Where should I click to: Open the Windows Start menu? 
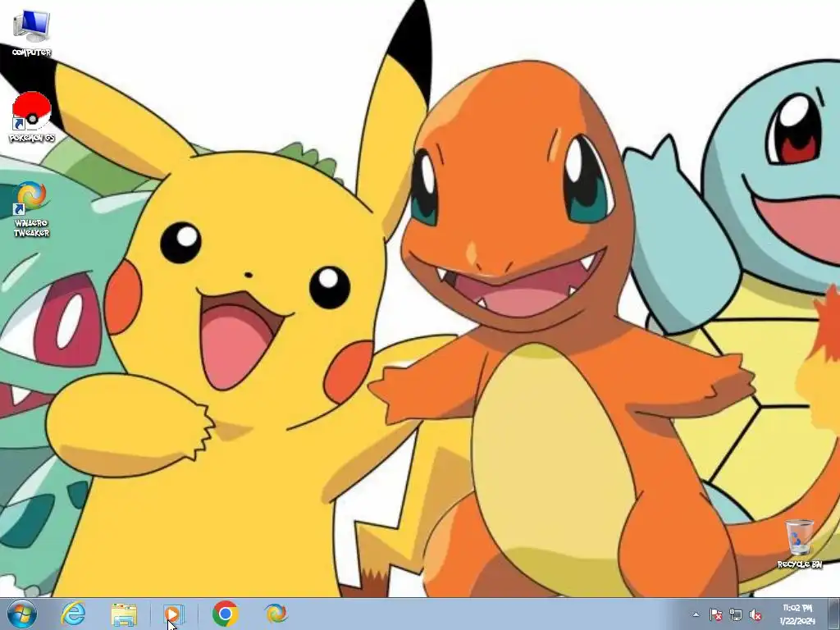click(x=22, y=614)
